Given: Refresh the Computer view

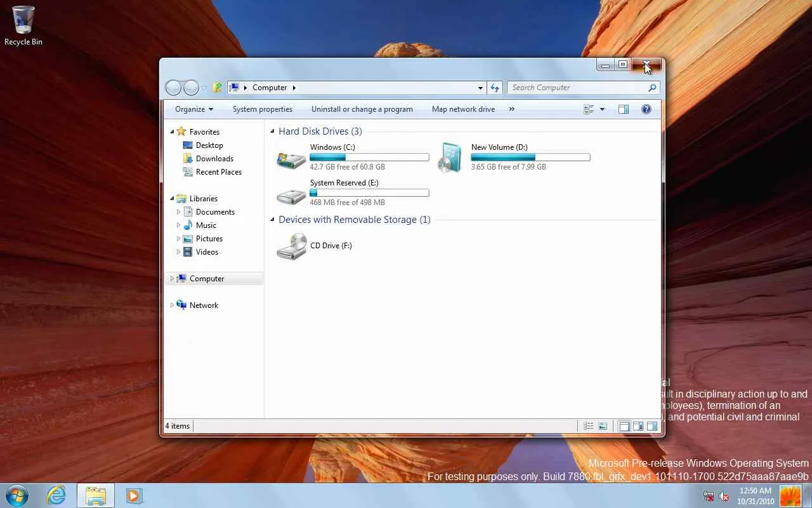Looking at the screenshot, I should [495, 88].
